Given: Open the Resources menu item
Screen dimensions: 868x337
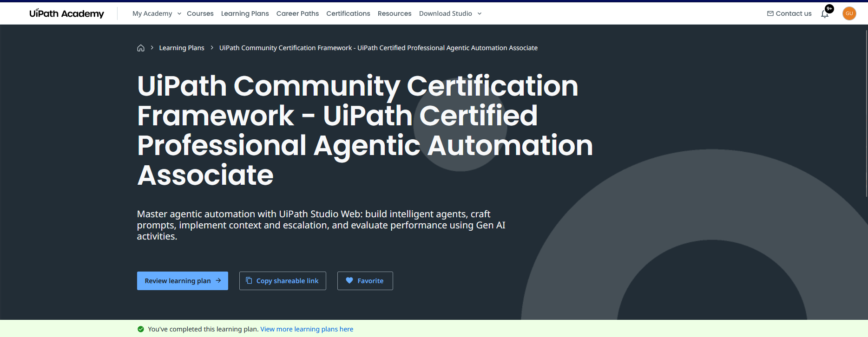Looking at the screenshot, I should click(395, 13).
